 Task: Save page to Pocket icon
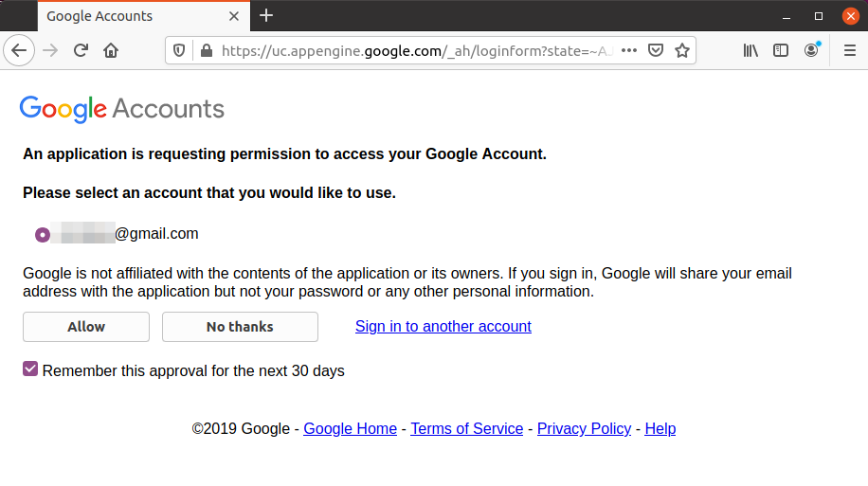pos(656,50)
